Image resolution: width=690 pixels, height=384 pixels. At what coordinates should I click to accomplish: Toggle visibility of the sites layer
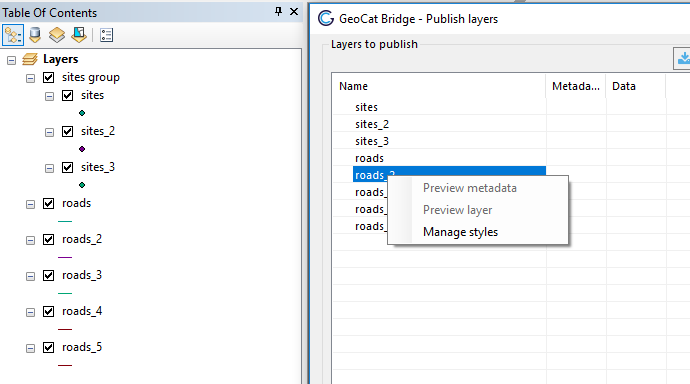tap(67, 95)
